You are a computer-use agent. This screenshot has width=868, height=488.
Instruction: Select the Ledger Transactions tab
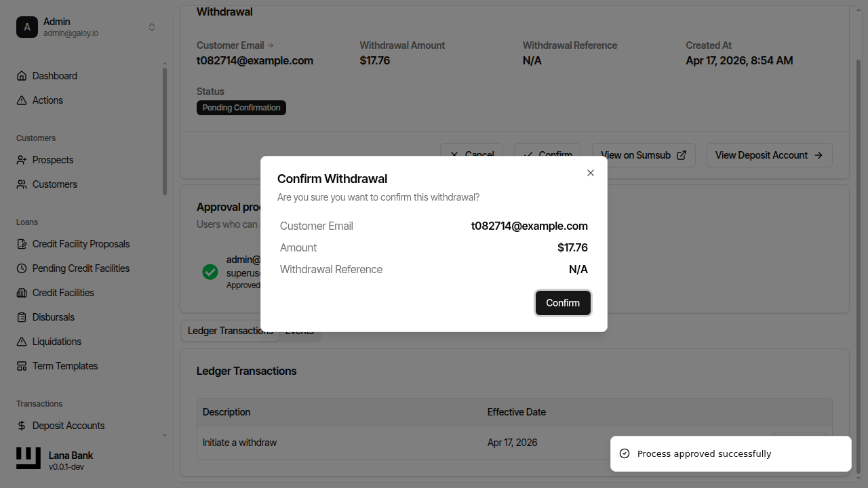pos(231,330)
